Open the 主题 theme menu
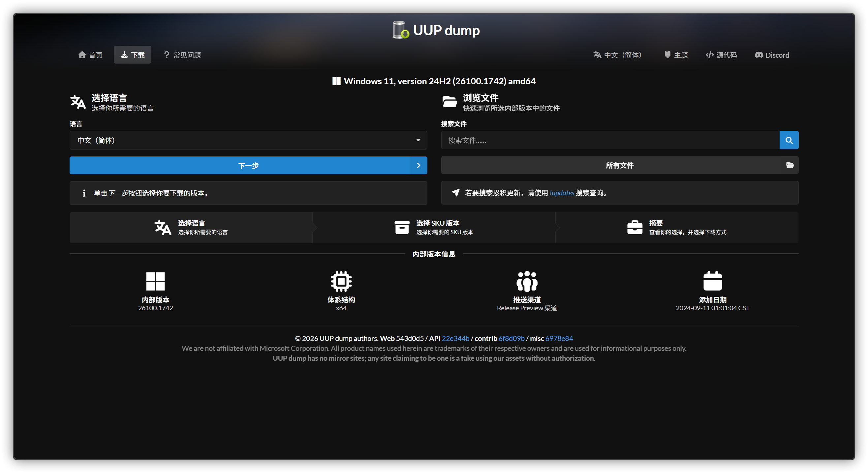 tap(676, 55)
